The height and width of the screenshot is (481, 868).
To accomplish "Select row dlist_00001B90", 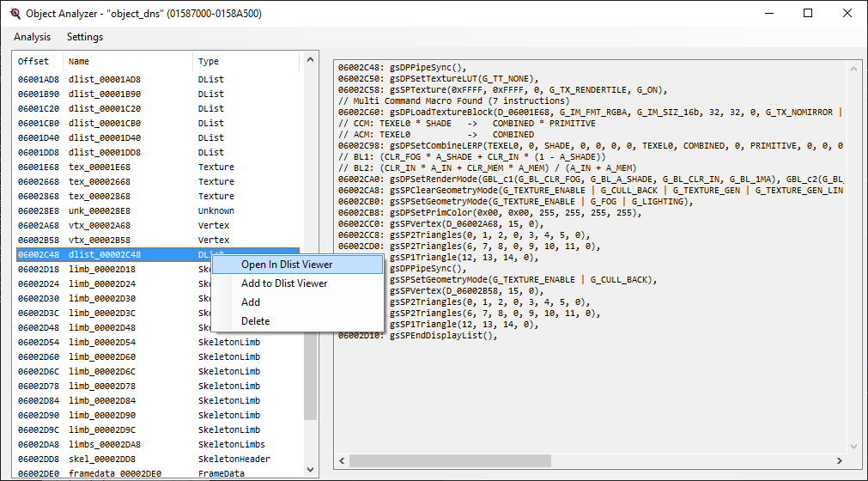I will pos(158,94).
